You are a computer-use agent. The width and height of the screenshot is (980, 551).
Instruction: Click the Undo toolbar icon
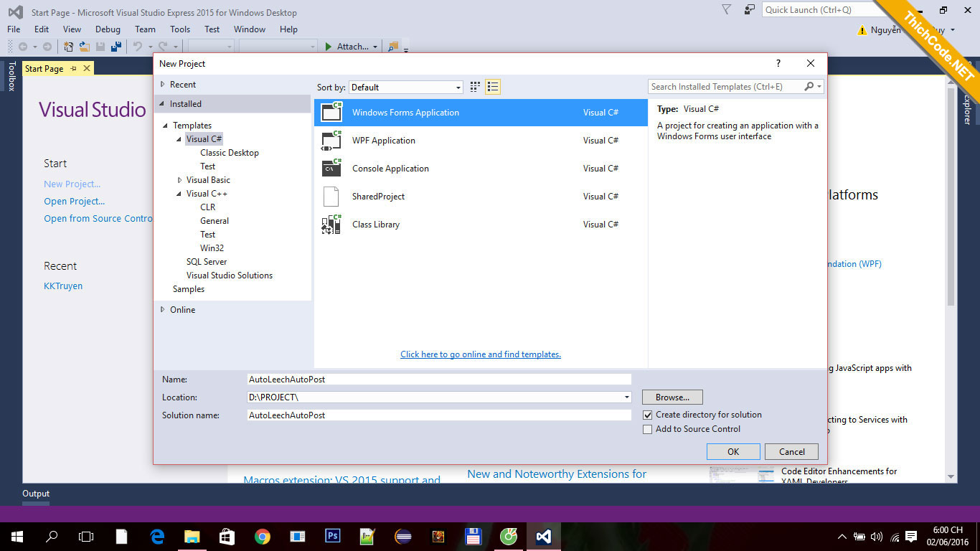(137, 47)
